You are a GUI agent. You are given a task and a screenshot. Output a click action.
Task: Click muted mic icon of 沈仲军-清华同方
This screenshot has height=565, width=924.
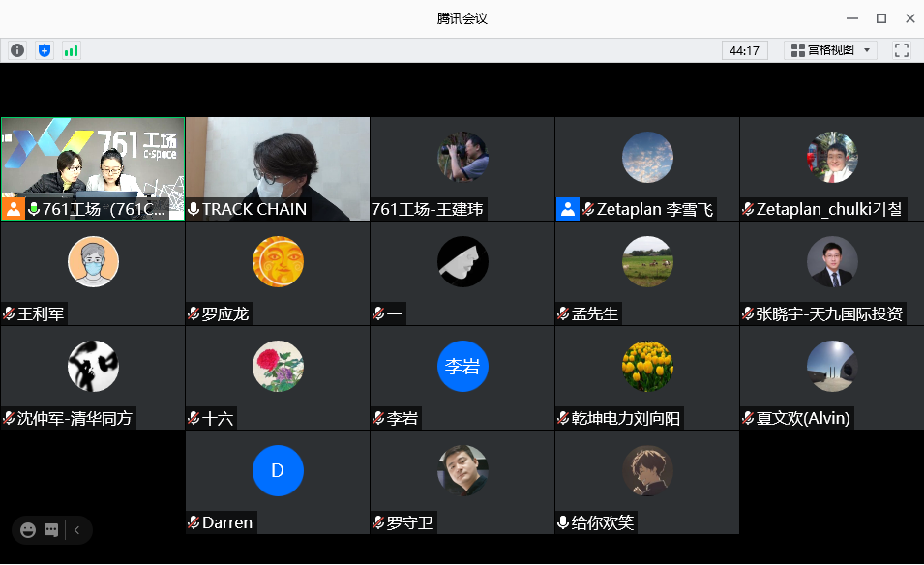click(9, 418)
